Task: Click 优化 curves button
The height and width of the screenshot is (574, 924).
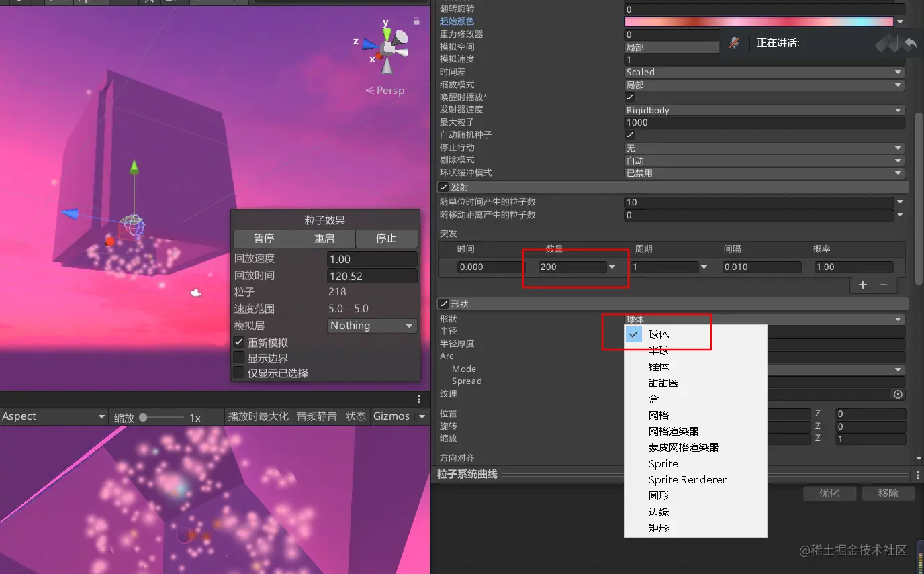Action: 829,493
